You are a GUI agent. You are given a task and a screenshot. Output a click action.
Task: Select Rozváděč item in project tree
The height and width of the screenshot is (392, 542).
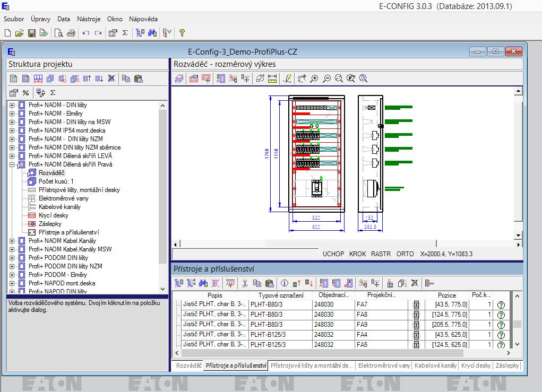point(51,173)
